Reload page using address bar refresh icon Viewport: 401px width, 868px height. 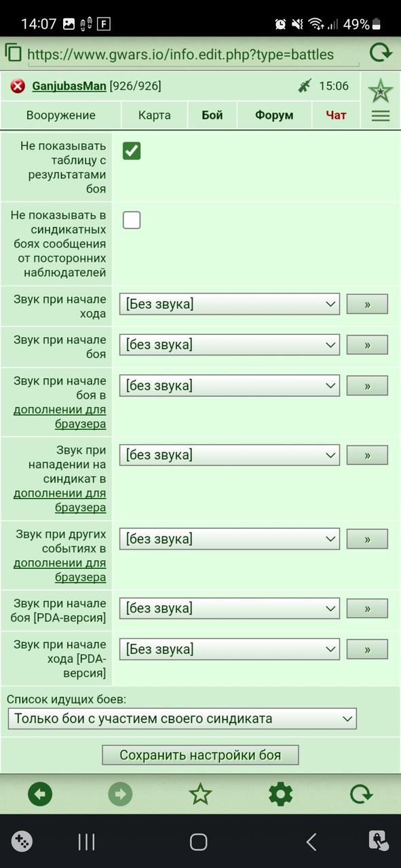coord(381,52)
